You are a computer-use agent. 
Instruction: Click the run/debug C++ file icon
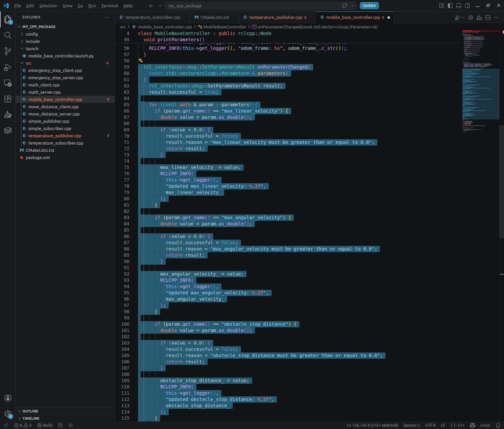click(457, 17)
